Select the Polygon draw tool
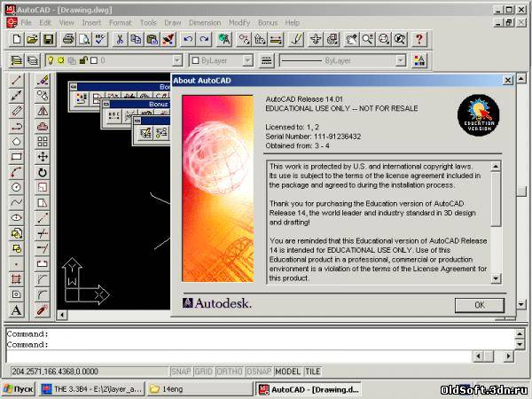 pyautogui.click(x=16, y=141)
